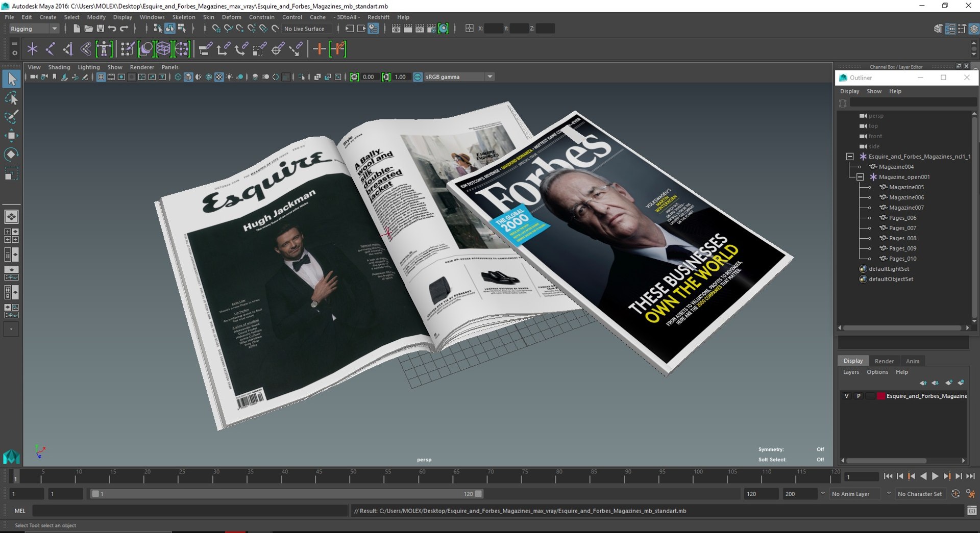The height and width of the screenshot is (533, 980).
Task: Go to start of playback range
Action: pos(888,476)
